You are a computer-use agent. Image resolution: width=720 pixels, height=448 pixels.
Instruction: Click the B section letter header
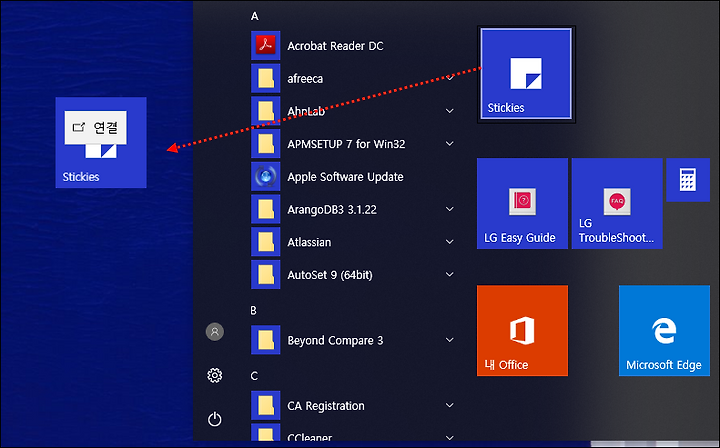pyautogui.click(x=253, y=311)
